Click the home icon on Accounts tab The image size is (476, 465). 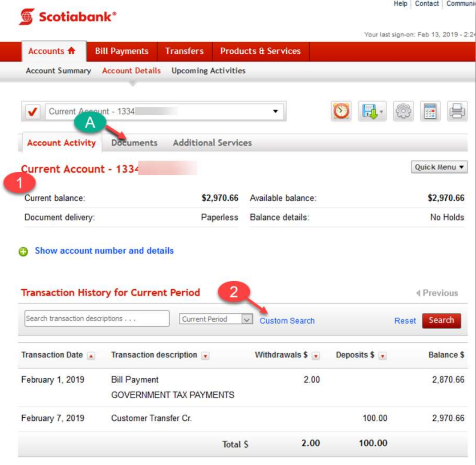[71, 51]
